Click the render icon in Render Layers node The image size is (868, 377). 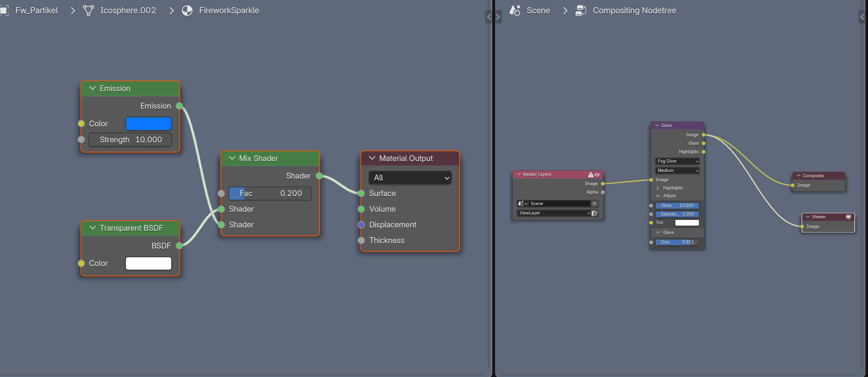594,213
